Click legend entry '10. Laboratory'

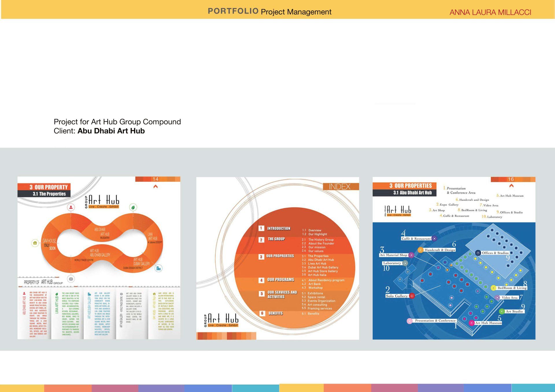click(x=492, y=217)
